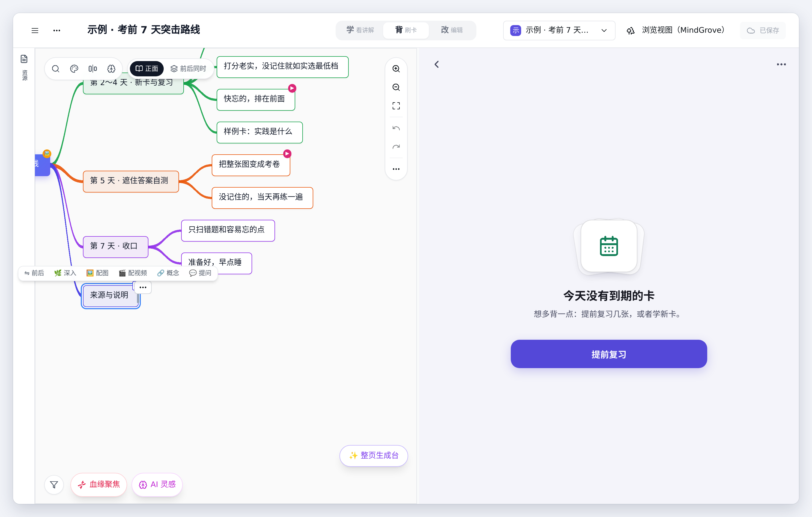This screenshot has width=812, height=517.
Task: Click 配图 in the node toolbar
Action: click(97, 273)
